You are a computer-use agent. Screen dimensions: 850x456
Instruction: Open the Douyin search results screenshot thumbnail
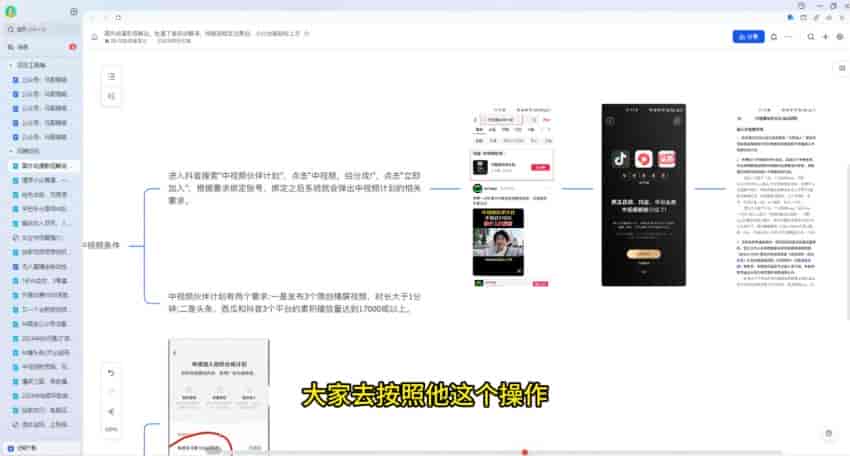tap(511, 196)
